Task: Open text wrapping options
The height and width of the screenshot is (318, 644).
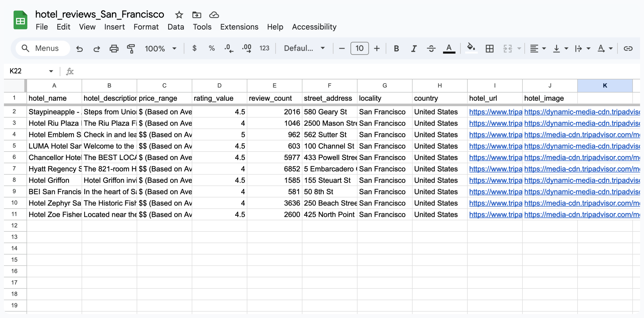Action: [x=582, y=48]
